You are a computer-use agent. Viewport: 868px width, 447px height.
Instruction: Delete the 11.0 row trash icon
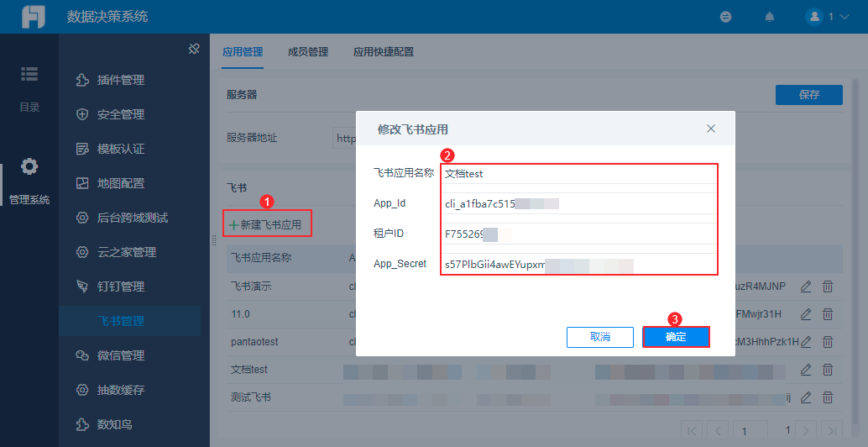pyautogui.click(x=828, y=314)
